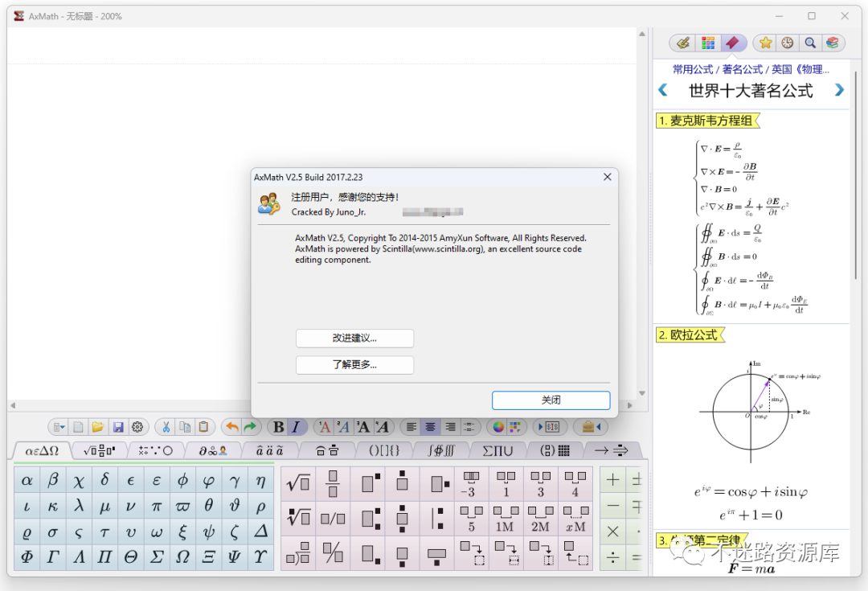Insert the nth root template
The width and height of the screenshot is (868, 591).
tap(298, 518)
